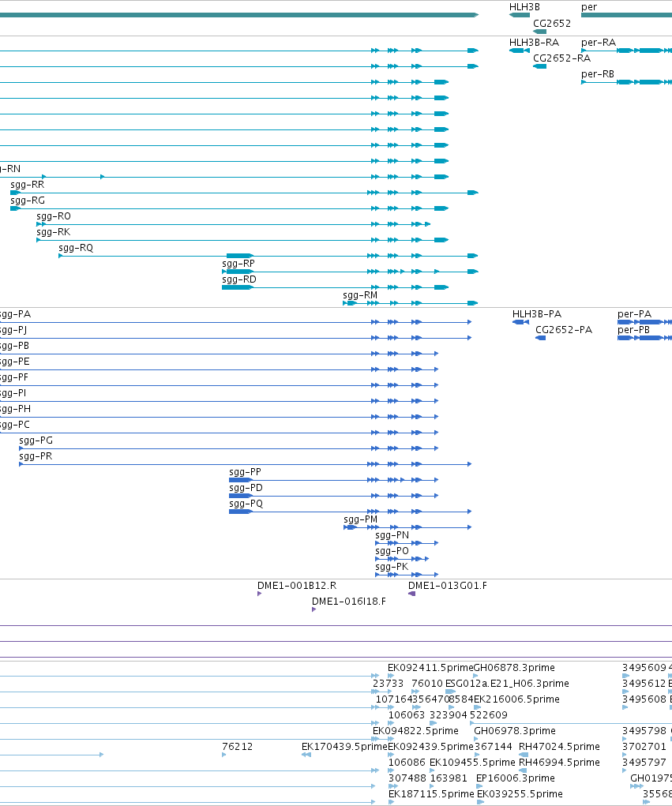Click the per-PA protein label
Viewport: 672px width, 806px height.
point(634,314)
